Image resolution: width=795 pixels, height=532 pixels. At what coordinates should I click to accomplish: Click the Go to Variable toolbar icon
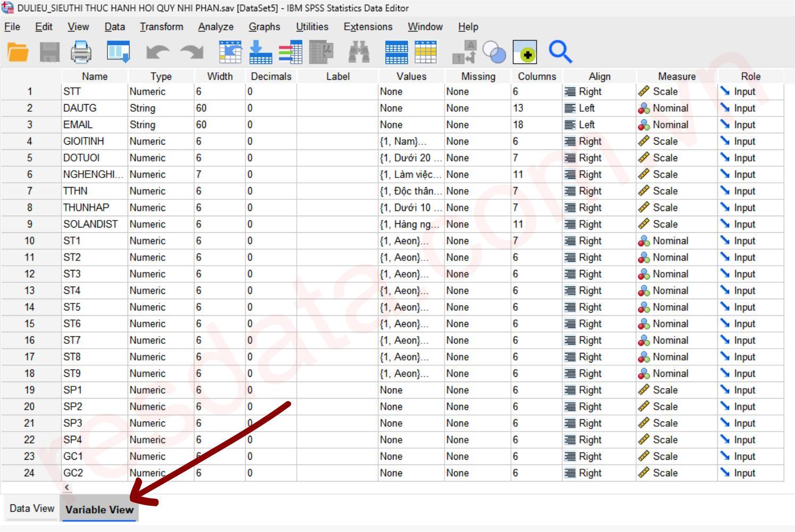(260, 52)
